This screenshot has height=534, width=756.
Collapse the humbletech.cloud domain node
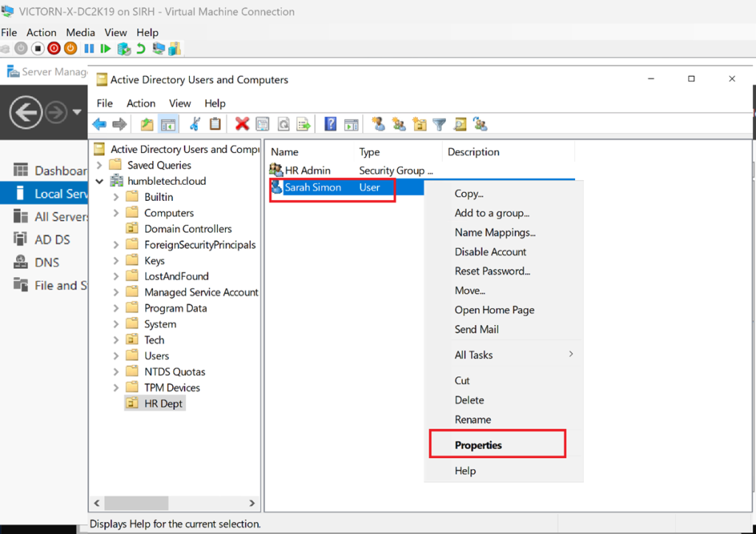click(100, 182)
